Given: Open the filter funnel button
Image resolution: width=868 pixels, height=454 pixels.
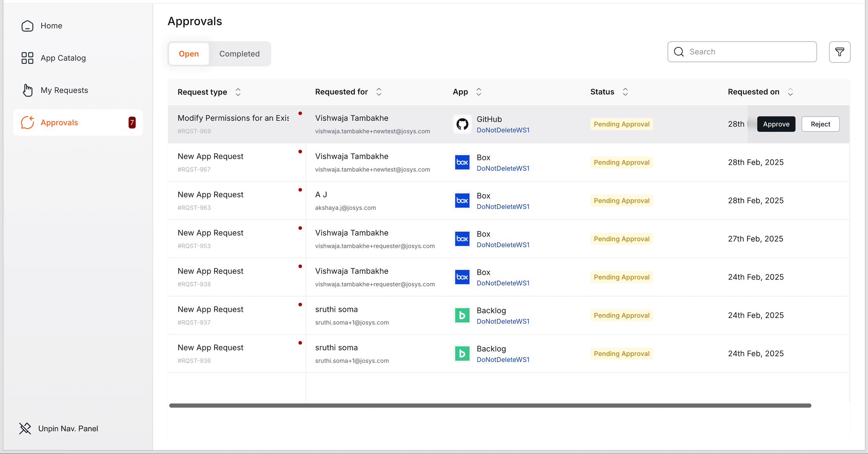Looking at the screenshot, I should (x=839, y=52).
